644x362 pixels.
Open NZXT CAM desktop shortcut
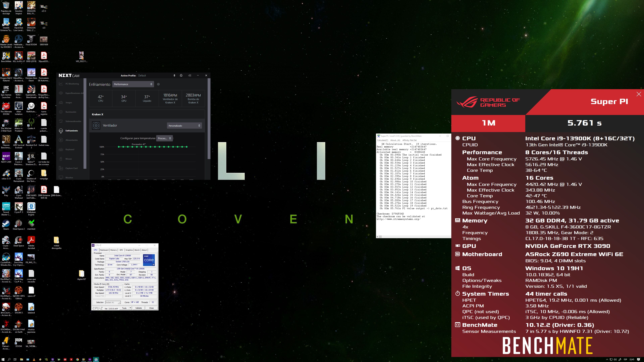point(6,157)
